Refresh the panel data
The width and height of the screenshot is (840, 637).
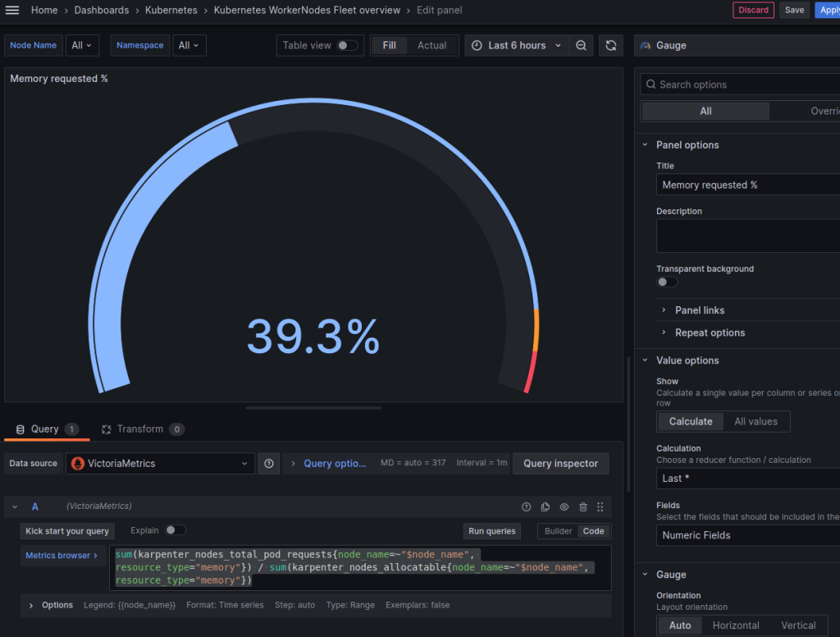(x=610, y=45)
